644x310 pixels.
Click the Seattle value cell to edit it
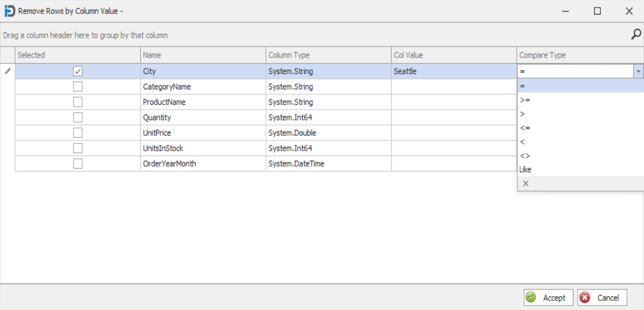point(435,70)
